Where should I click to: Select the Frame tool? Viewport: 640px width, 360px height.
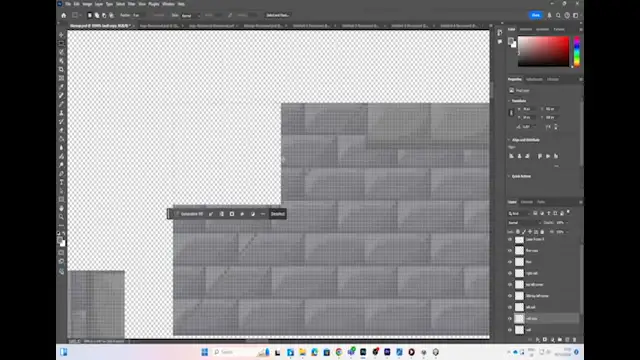[x=61, y=78]
